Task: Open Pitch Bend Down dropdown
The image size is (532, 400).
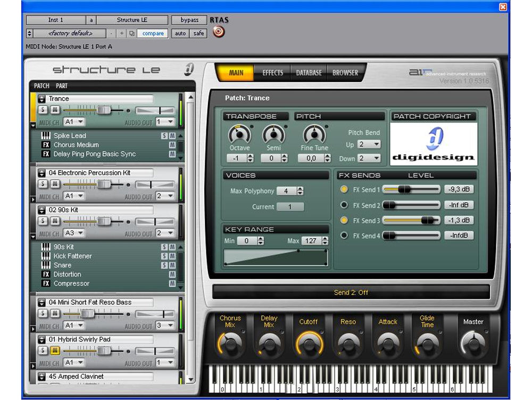Action: point(369,159)
